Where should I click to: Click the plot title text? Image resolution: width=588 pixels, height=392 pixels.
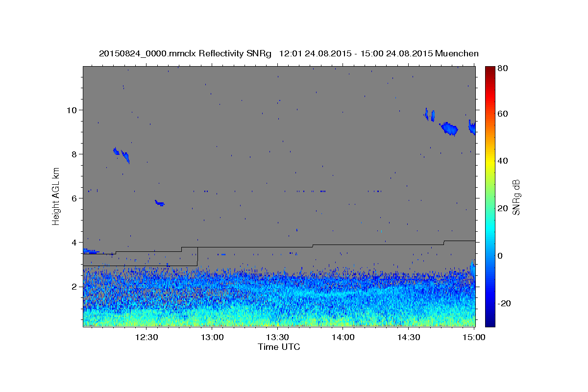289,53
